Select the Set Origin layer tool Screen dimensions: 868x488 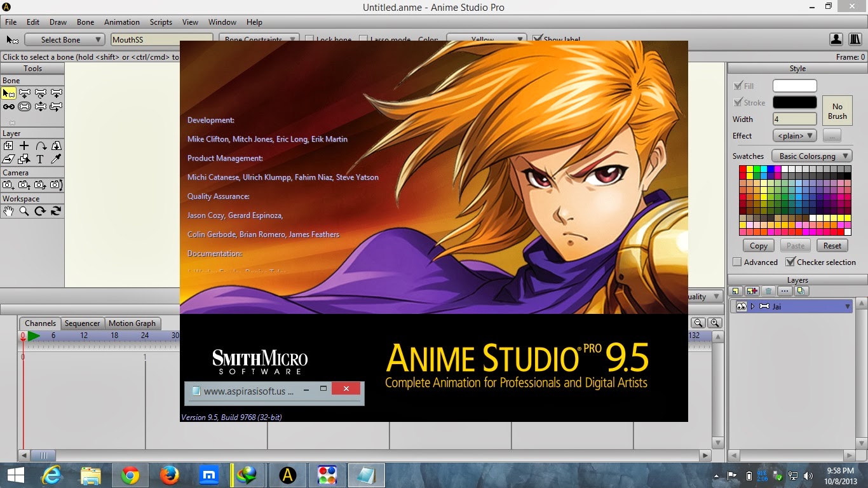click(9, 146)
